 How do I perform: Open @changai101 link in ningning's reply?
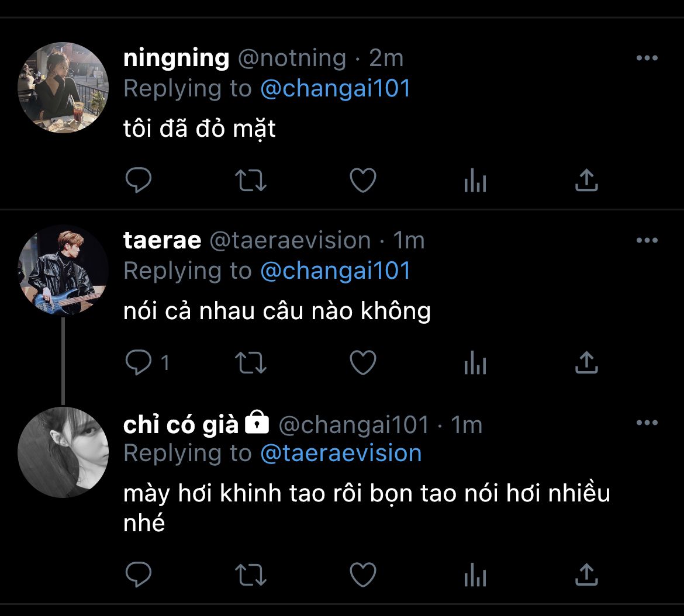pos(336,89)
